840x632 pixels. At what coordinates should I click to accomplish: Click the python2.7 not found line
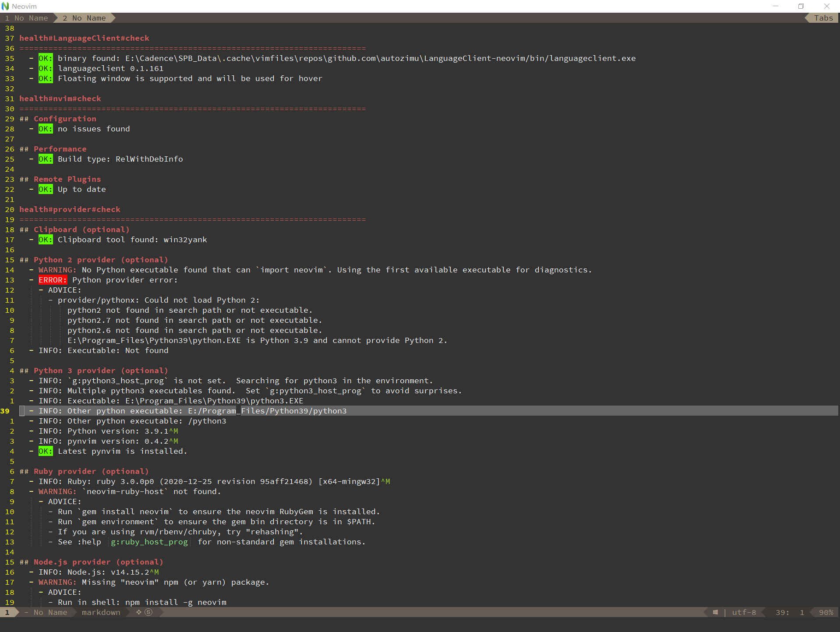pos(195,320)
